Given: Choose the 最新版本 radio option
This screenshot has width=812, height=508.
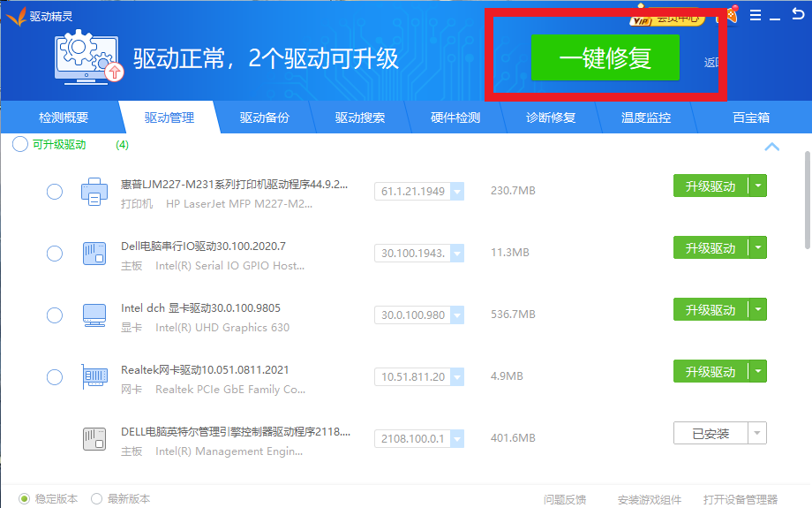Looking at the screenshot, I should 96,498.
